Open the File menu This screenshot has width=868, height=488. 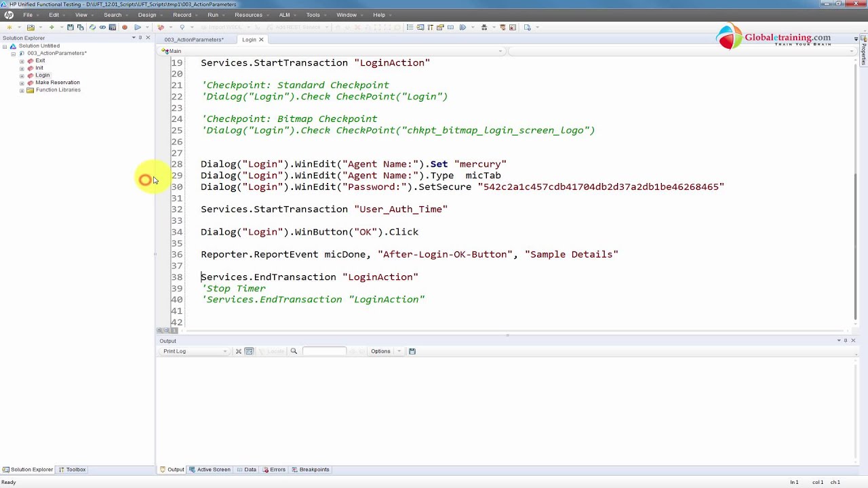[28, 15]
